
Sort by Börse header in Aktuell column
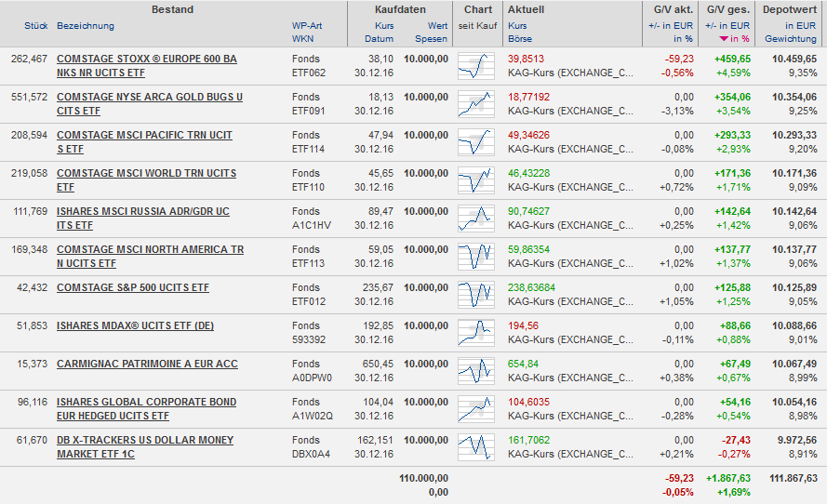click(520, 39)
